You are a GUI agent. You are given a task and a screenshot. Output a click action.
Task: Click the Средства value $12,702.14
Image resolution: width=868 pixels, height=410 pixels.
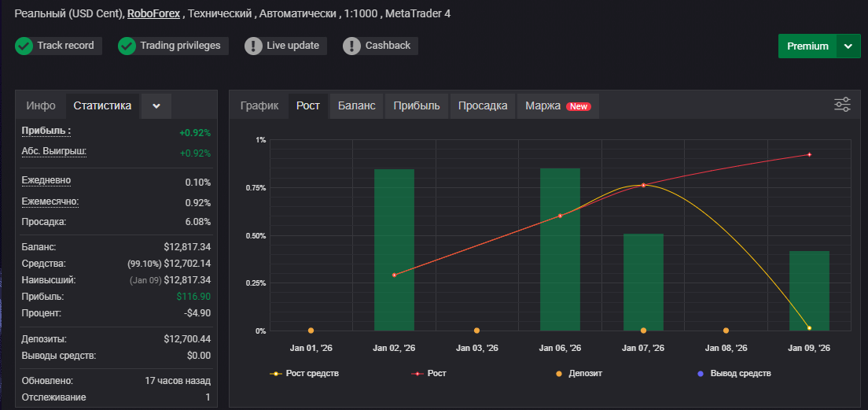click(187, 264)
